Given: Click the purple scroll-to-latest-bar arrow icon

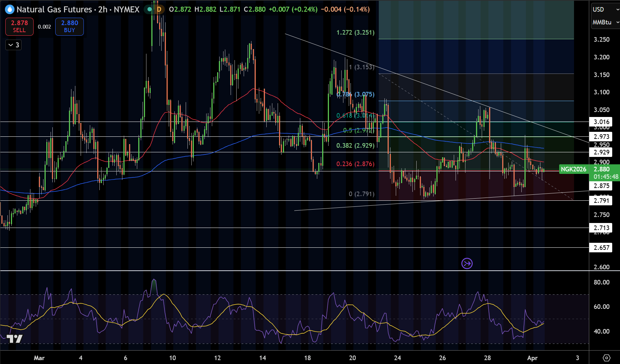Looking at the screenshot, I should (x=467, y=263).
